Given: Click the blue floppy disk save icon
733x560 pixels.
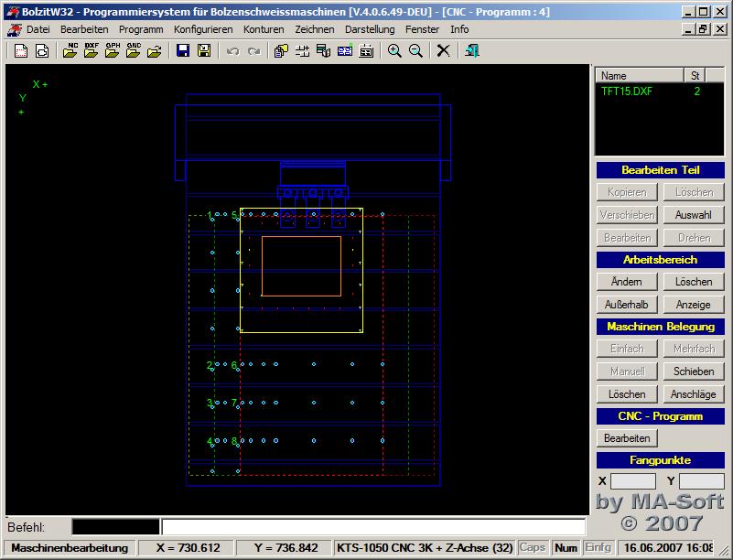Looking at the screenshot, I should pos(183,51).
